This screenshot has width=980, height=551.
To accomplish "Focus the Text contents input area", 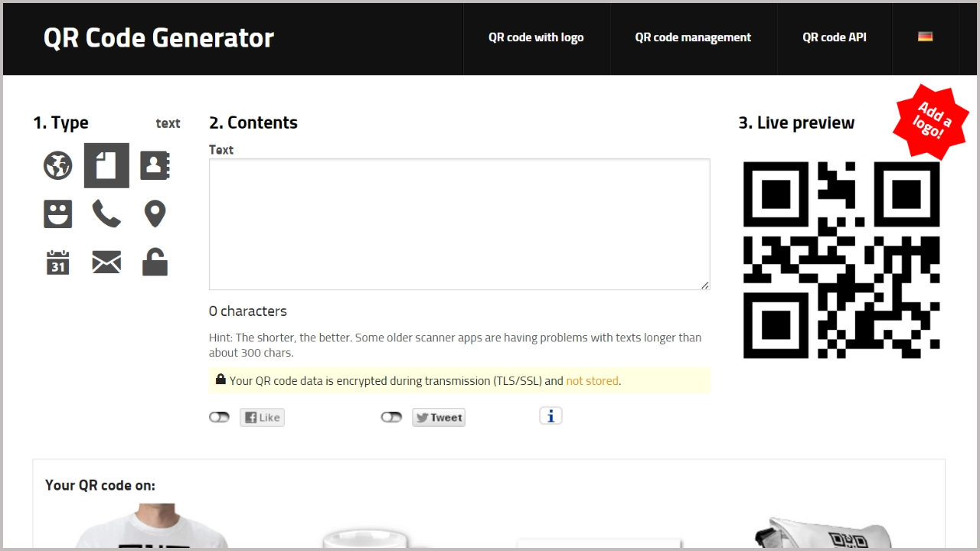I will (459, 224).
